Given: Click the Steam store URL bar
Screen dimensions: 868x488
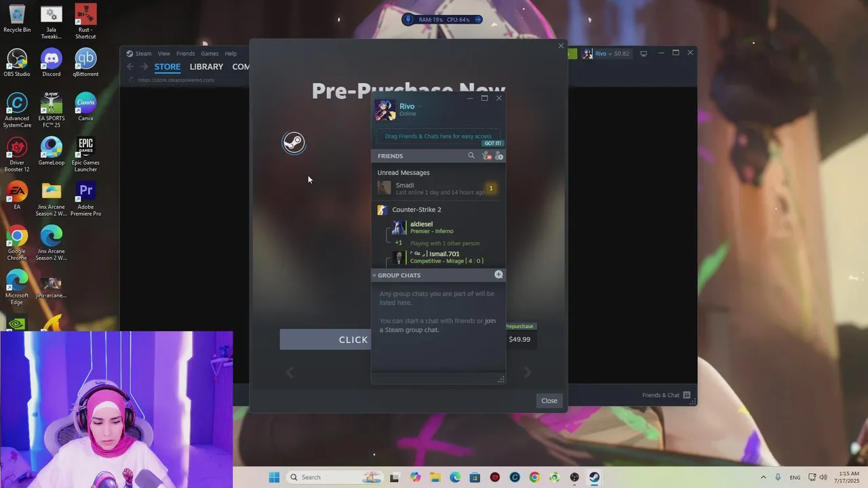Looking at the screenshot, I should pos(176,80).
